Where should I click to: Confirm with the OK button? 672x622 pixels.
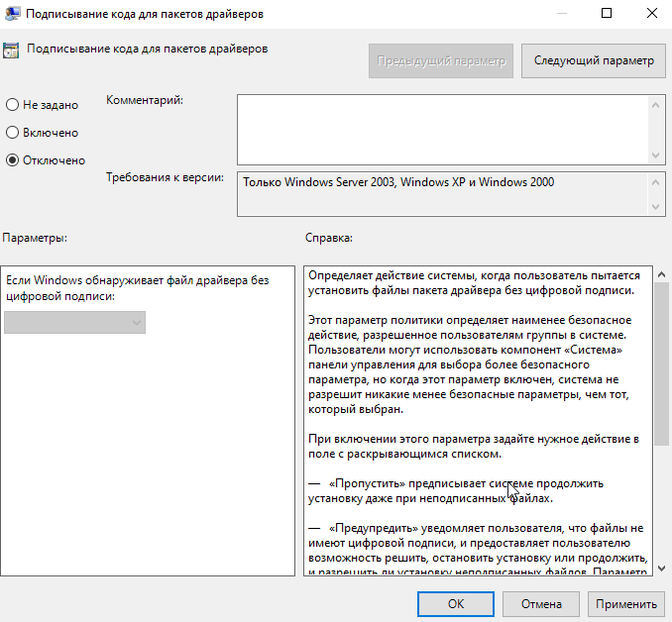(x=456, y=604)
